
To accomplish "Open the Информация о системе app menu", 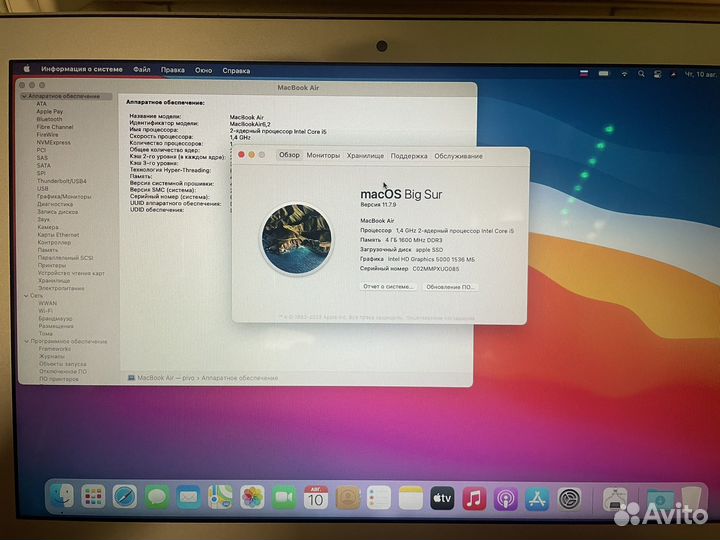I will click(x=82, y=69).
